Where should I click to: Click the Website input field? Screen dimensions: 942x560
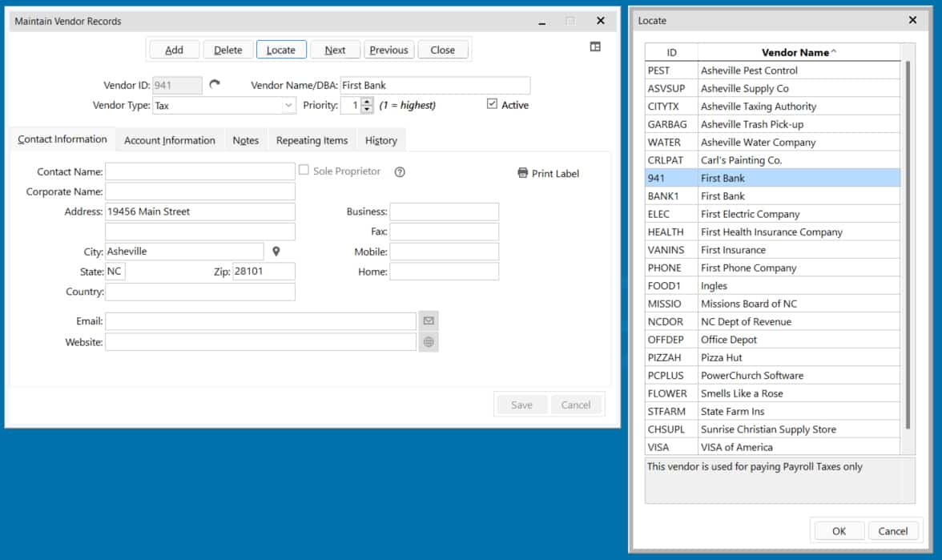pyautogui.click(x=261, y=342)
